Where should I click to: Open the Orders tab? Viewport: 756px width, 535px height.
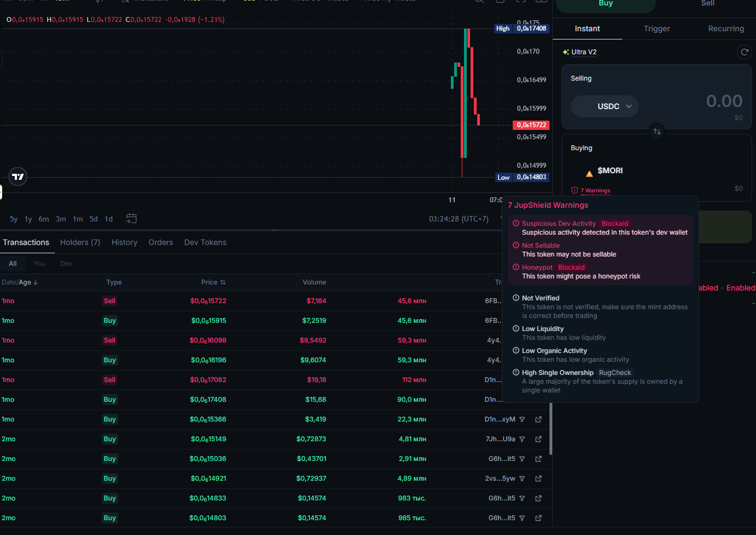click(x=161, y=242)
